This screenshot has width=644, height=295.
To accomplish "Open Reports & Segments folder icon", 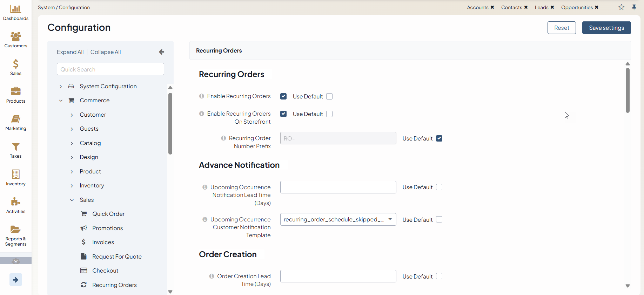I will [x=15, y=229].
